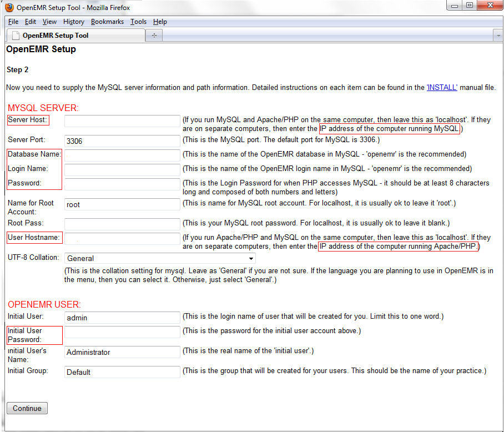The image size is (504, 432).
Task: Click into the Login Name field
Action: tap(122, 170)
